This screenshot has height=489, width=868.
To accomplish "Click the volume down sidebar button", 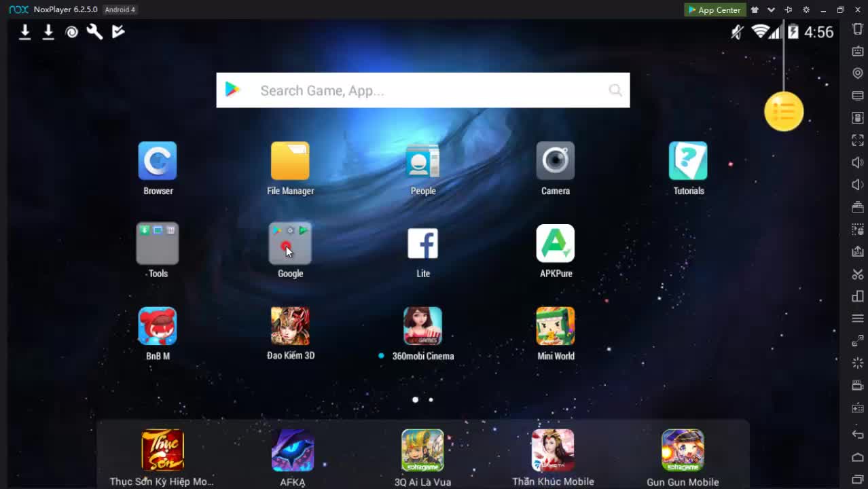I will click(x=858, y=185).
